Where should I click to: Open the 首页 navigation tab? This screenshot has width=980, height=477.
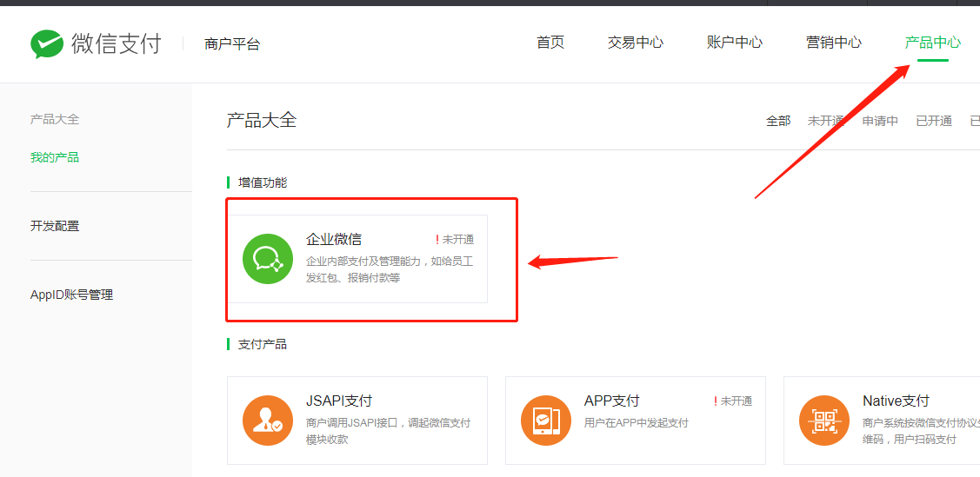(550, 43)
